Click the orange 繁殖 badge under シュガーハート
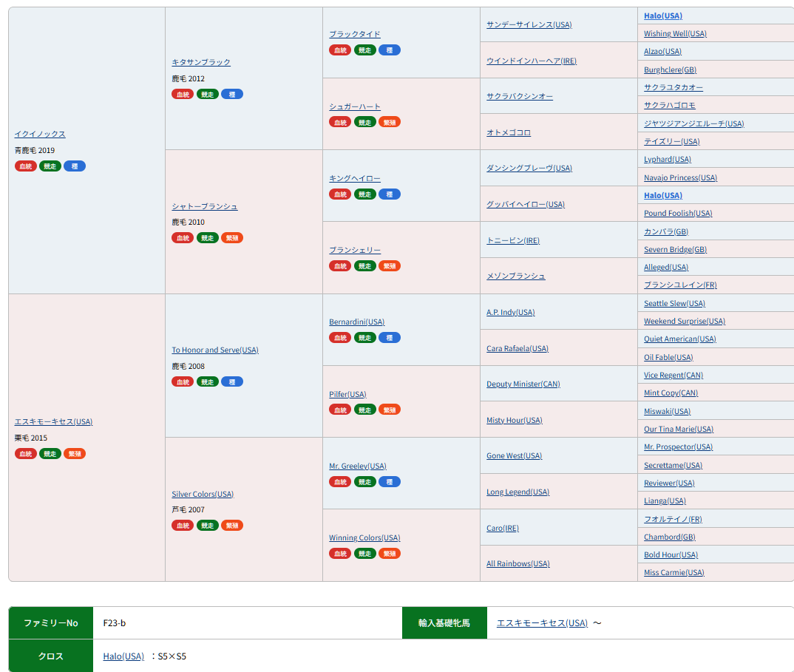The width and height of the screenshot is (794, 672). (389, 122)
